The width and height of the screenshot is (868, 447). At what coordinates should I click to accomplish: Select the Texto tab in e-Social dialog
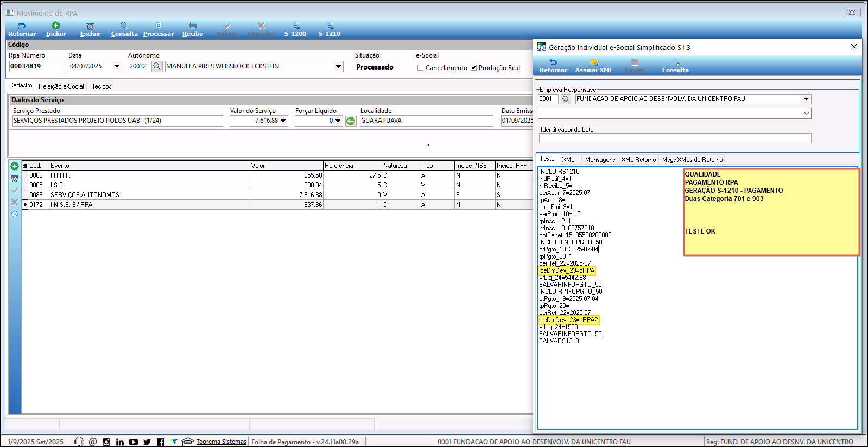547,159
